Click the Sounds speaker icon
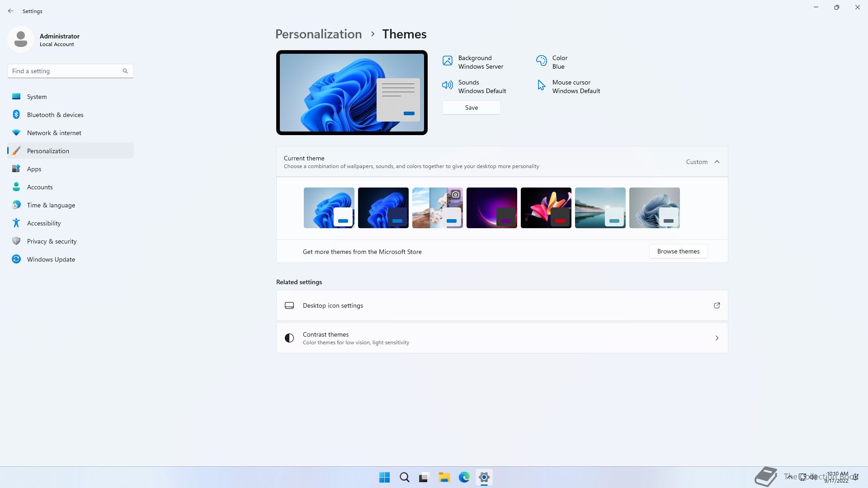The image size is (868, 488). coord(447,85)
